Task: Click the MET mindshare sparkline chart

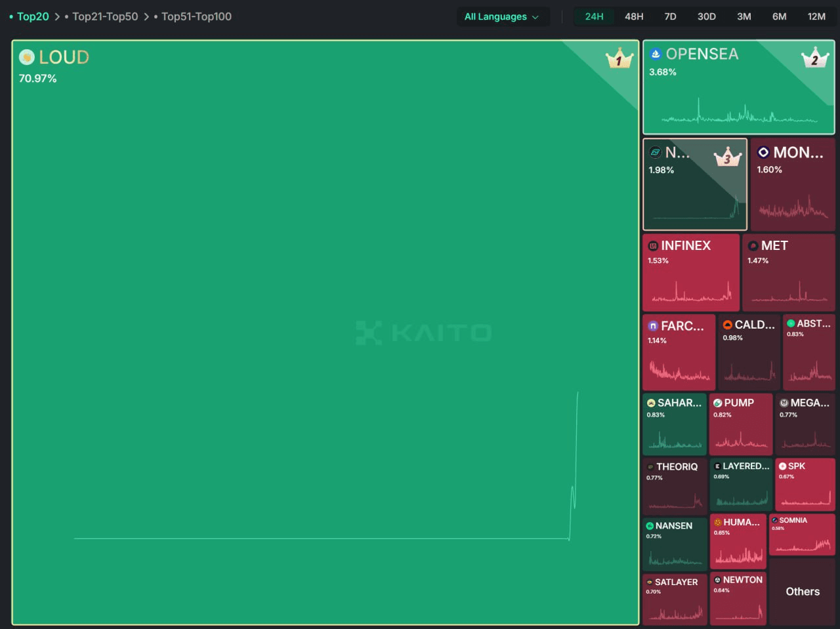Action: tap(789, 292)
